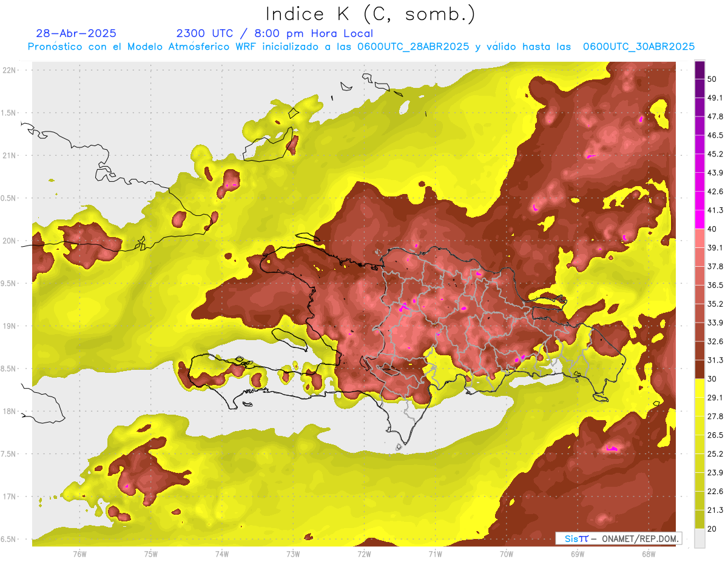Click the "0600UTC_30ABR2025" valid-until time text
The width and height of the screenshot is (728, 562).
click(x=639, y=47)
